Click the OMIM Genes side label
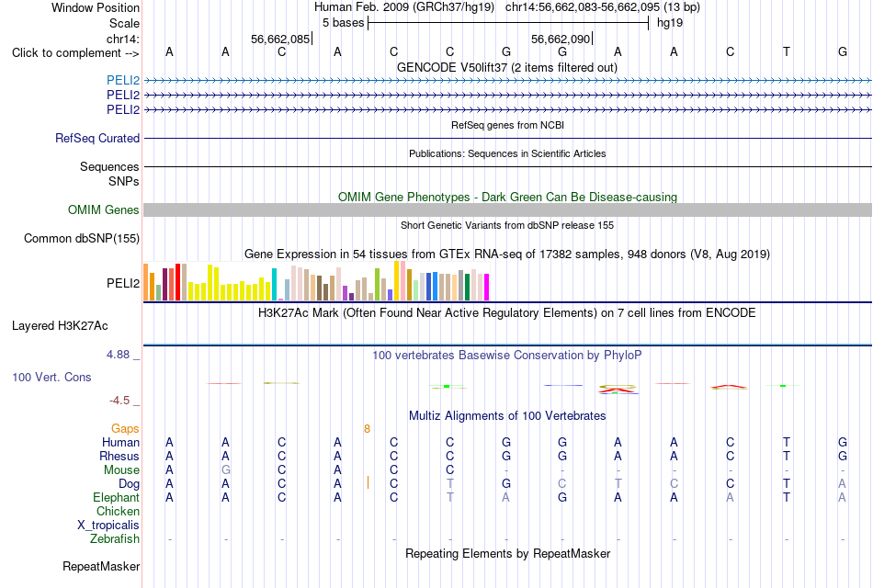Image resolution: width=873 pixels, height=588 pixels. (x=104, y=209)
